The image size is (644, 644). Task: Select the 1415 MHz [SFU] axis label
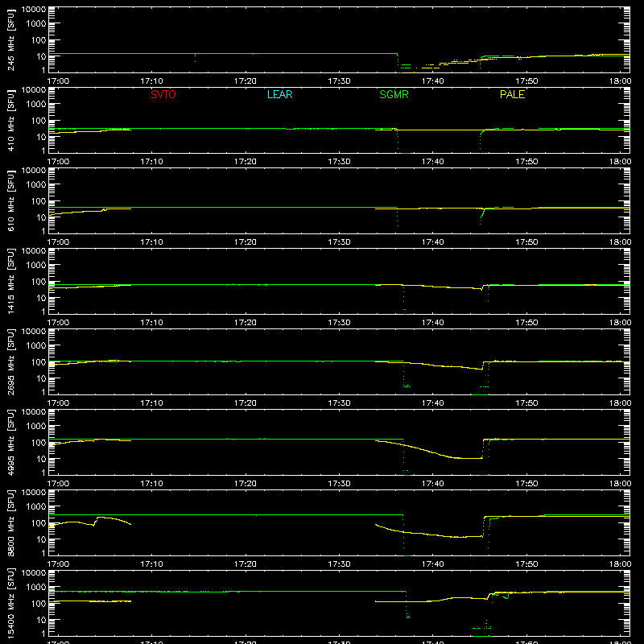(x=10, y=281)
